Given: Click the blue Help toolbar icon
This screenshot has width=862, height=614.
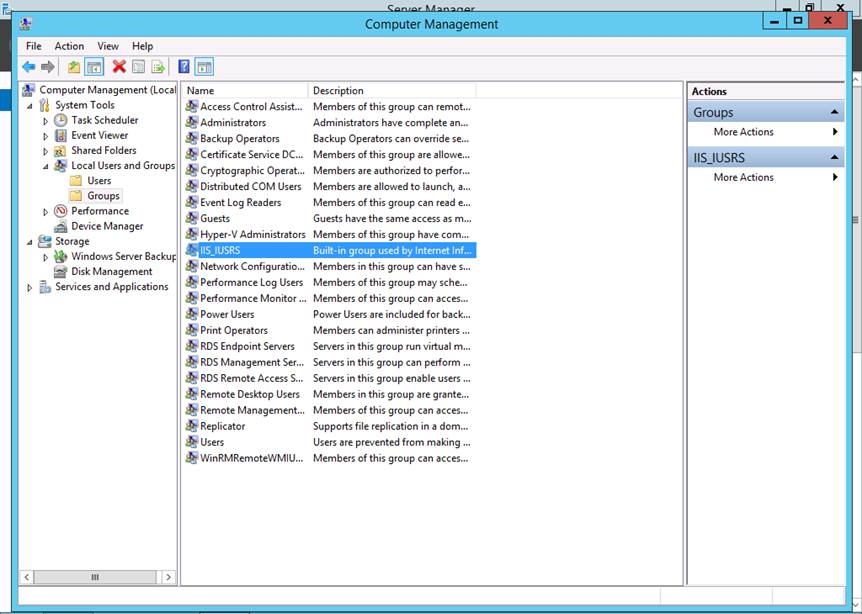Looking at the screenshot, I should click(184, 67).
